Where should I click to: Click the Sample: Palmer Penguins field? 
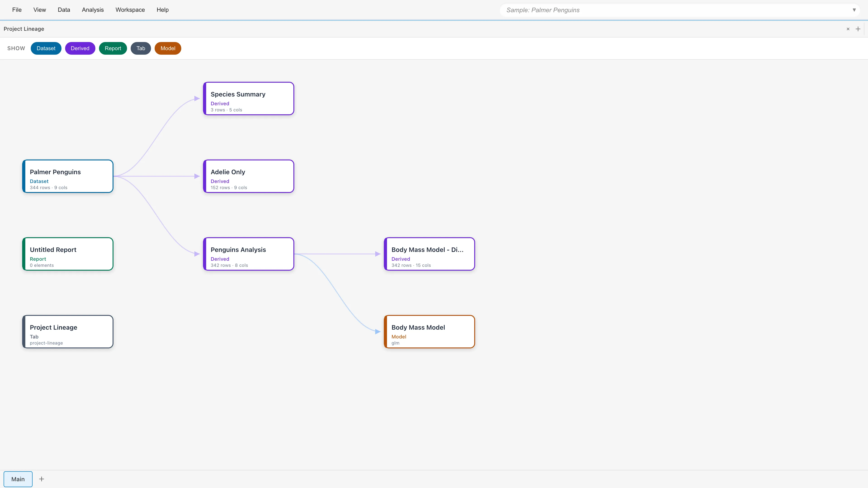click(x=674, y=10)
